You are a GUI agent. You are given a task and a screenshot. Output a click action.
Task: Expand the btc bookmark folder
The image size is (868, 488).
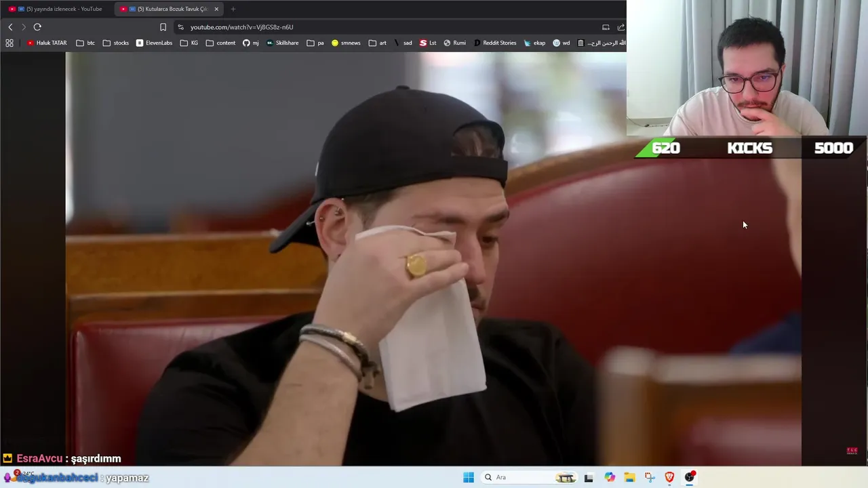tap(85, 43)
